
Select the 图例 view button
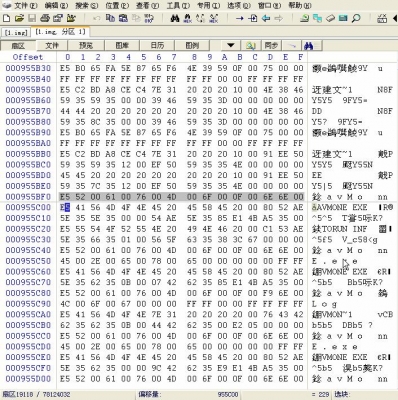(192, 45)
